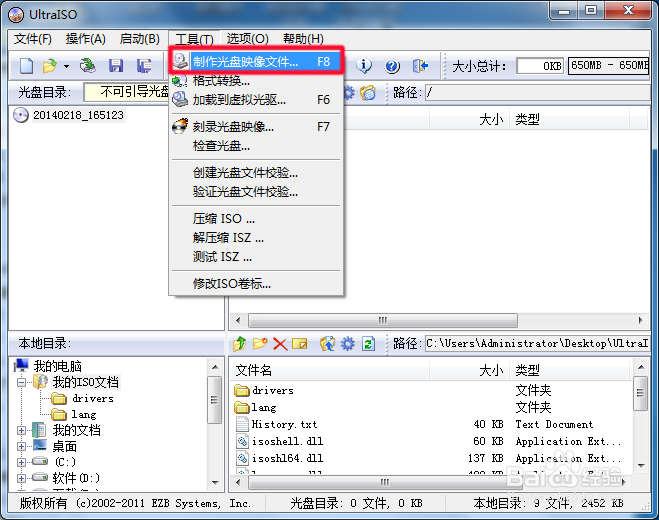The image size is (659, 520).
Task: Click the 0KB total size field
Action: point(540,66)
